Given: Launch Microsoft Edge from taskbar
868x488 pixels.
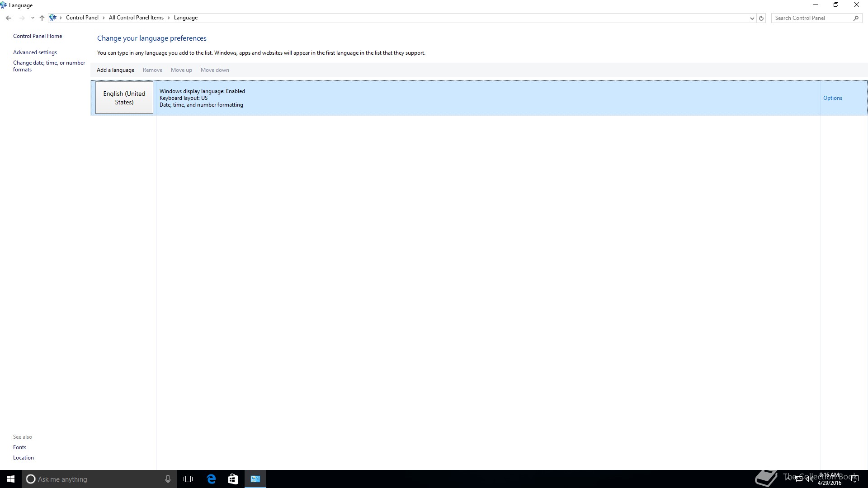Looking at the screenshot, I should coord(211,479).
